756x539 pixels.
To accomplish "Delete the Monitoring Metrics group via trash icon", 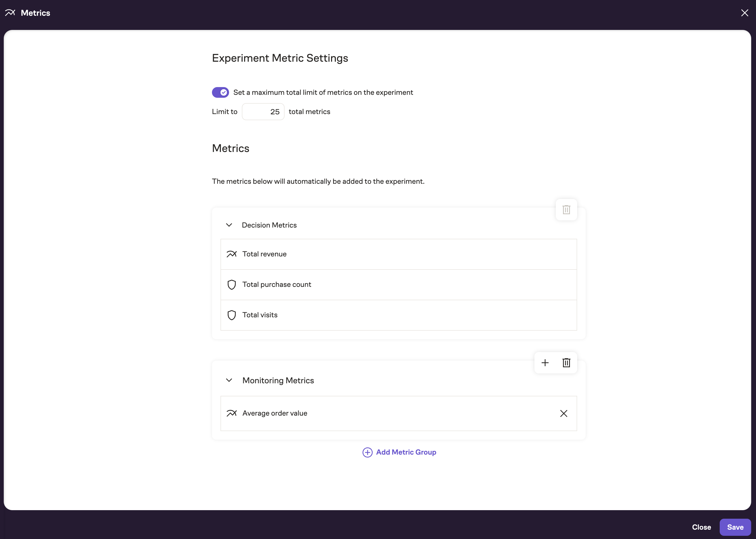I will tap(566, 363).
